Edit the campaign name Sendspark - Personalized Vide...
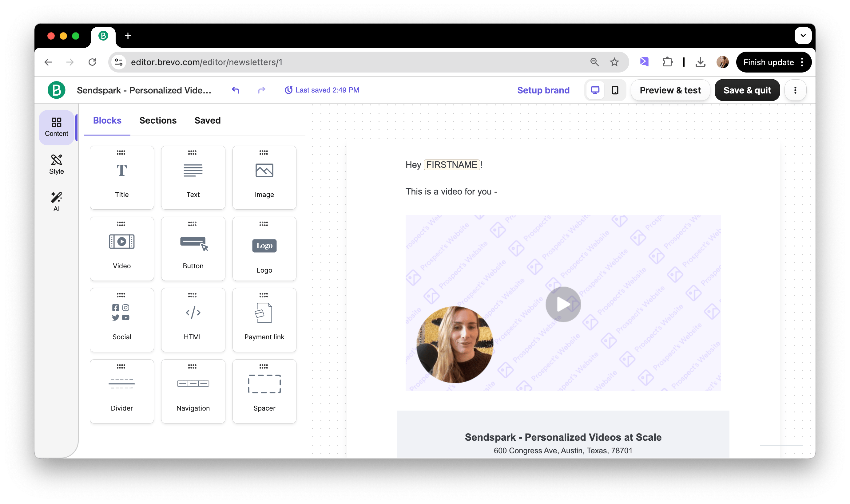Image resolution: width=850 pixels, height=504 pixels. [x=144, y=90]
